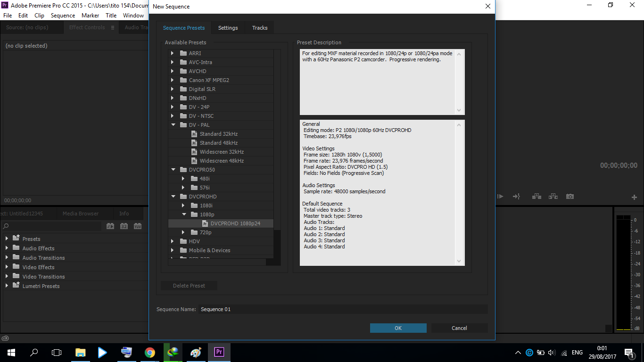Screen dimensions: 644x362
Task: Switch to the Info panel tab
Action: tap(124, 214)
